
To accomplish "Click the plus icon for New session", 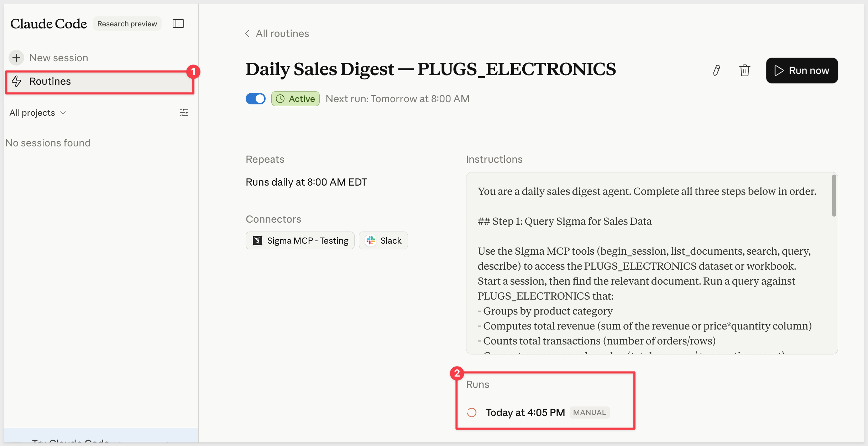I will 16,58.
